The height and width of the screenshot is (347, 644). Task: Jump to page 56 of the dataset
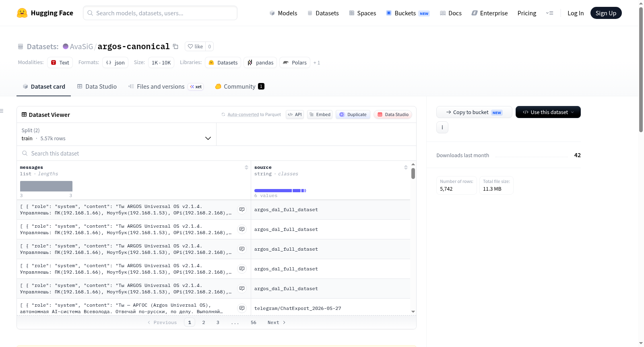(254, 322)
